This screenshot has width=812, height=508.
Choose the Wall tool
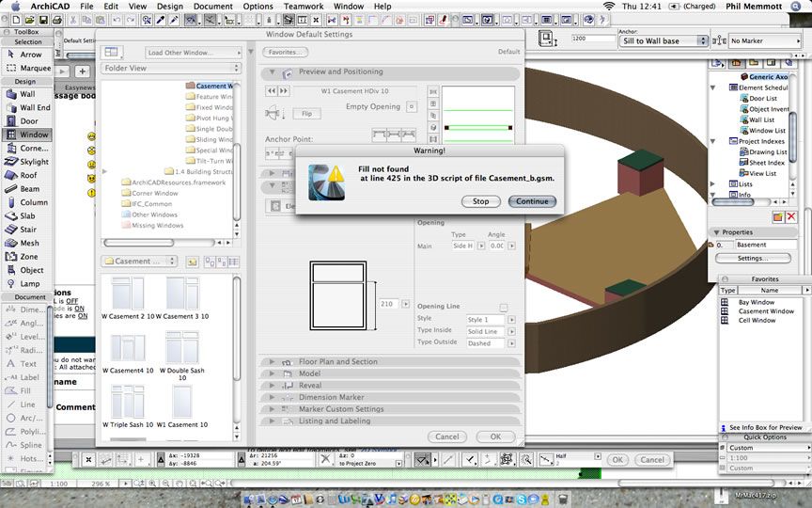[x=26, y=94]
